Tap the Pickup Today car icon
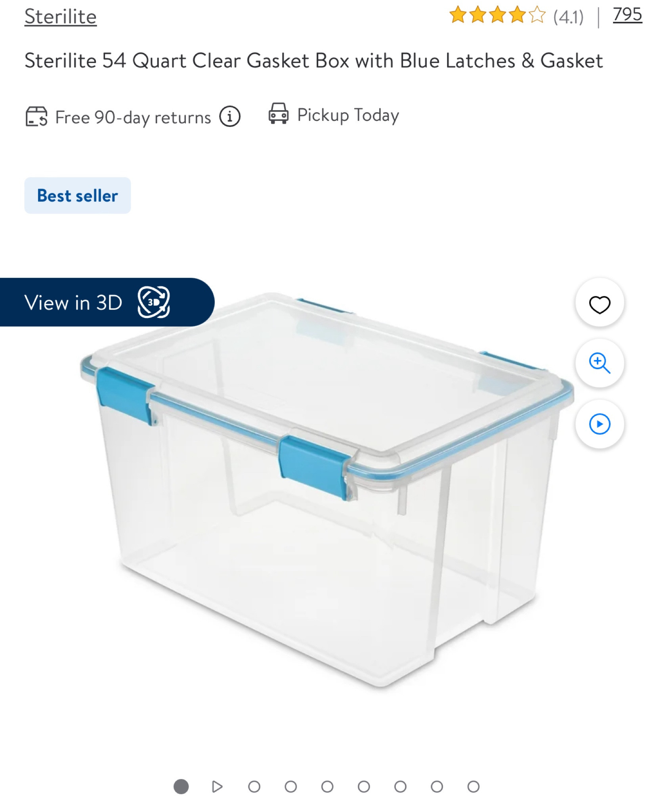 279,114
